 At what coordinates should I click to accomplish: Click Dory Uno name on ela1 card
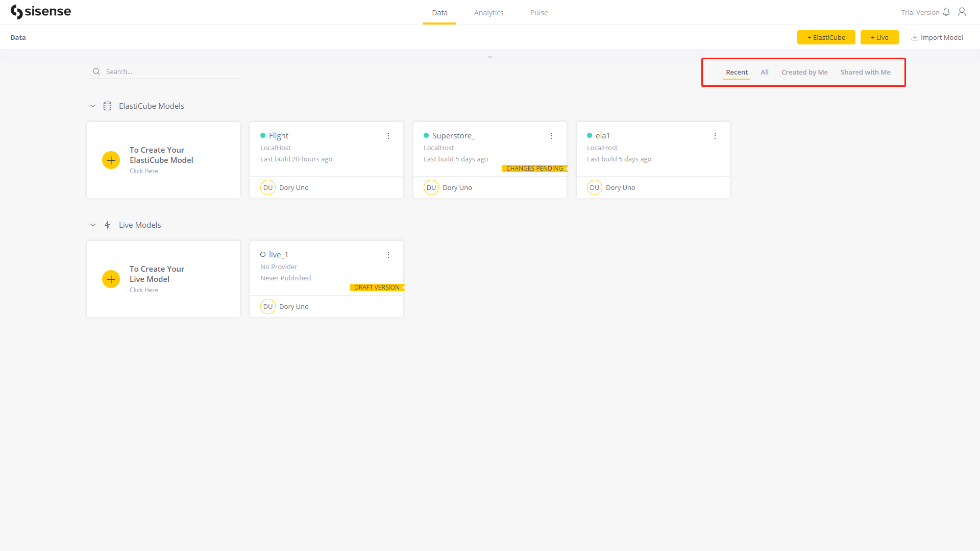620,188
